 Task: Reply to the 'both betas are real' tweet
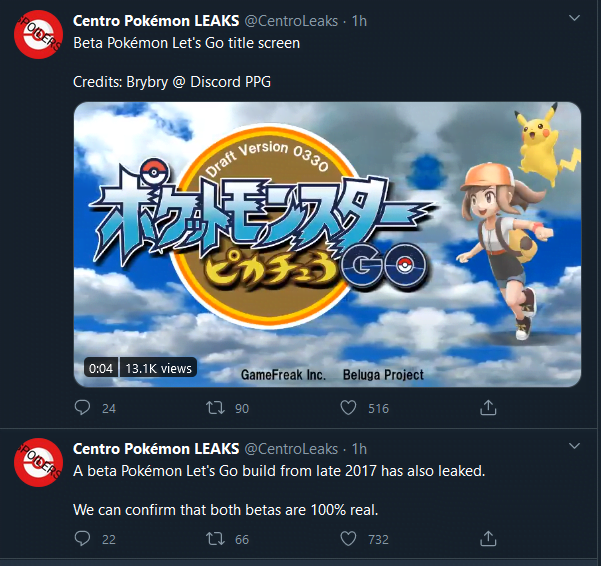point(82,538)
